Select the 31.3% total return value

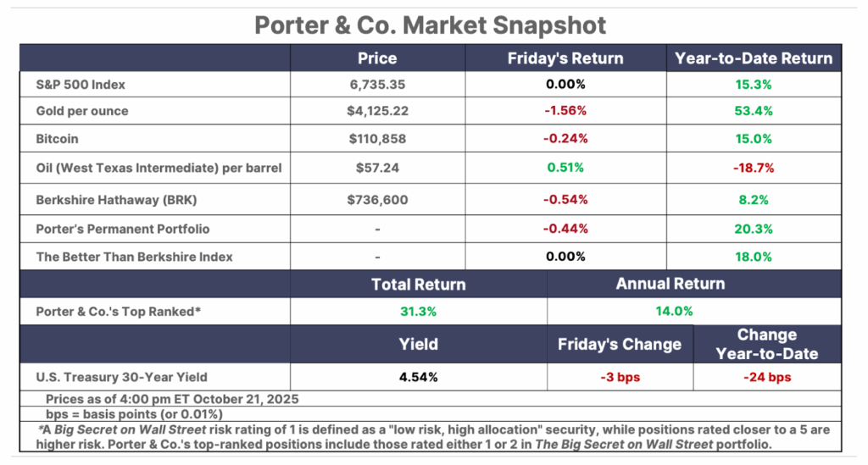(x=418, y=312)
